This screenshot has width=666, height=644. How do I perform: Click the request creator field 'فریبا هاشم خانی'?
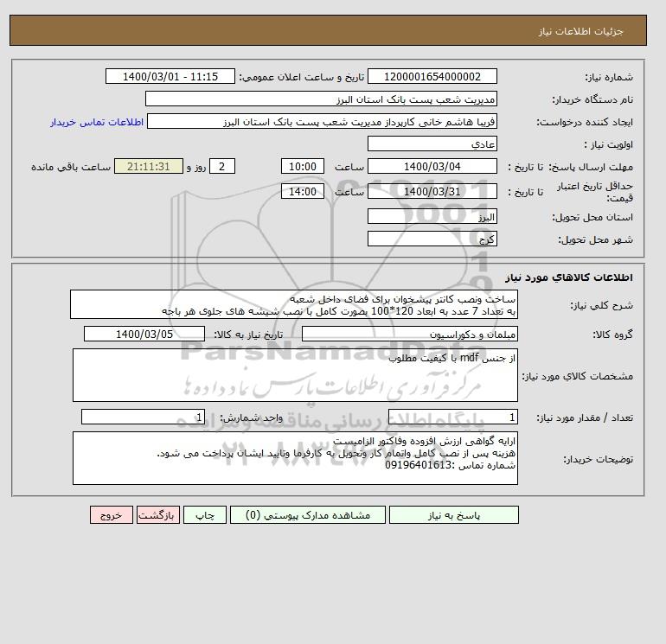322,121
